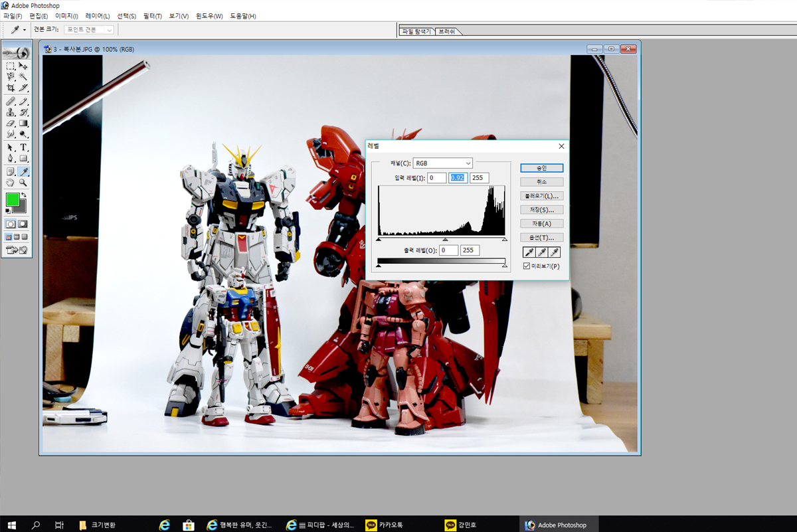Screen dimensions: 797x532
Task: Switch to Standard Screen mode
Action: click(9, 236)
